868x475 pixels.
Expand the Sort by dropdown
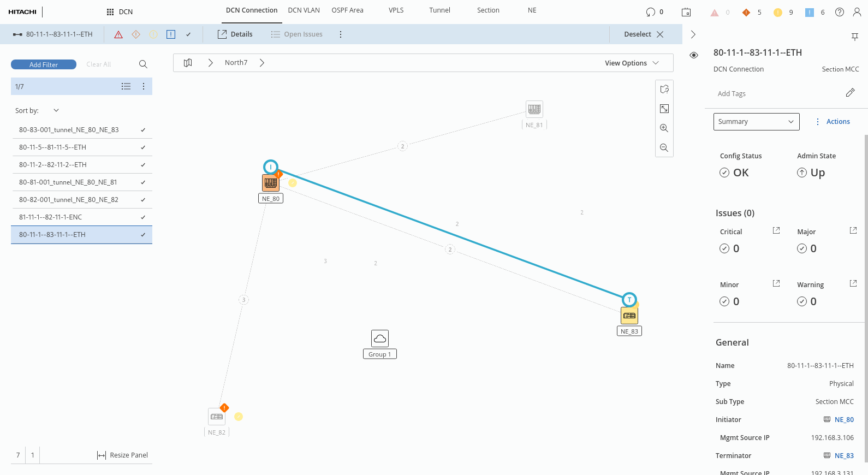(56, 110)
